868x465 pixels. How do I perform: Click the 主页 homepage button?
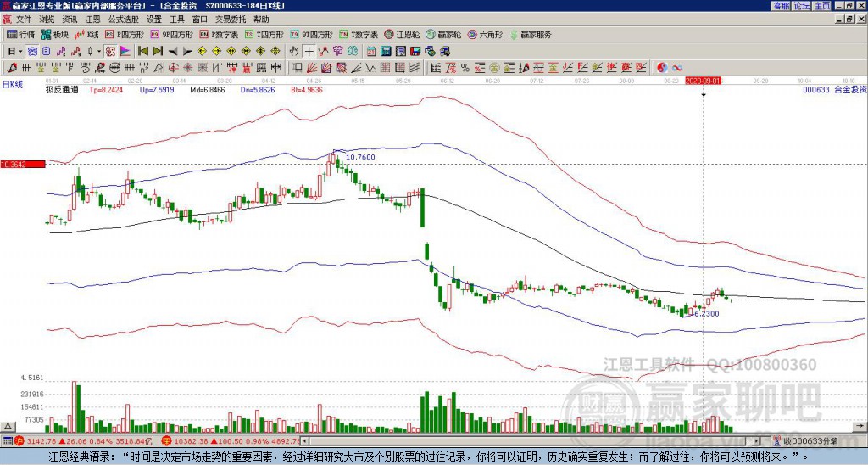[822, 6]
